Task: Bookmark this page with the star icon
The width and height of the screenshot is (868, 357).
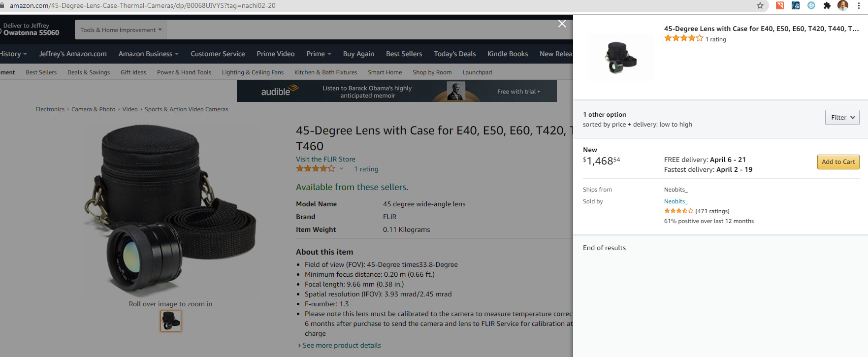Action: pyautogui.click(x=760, y=5)
